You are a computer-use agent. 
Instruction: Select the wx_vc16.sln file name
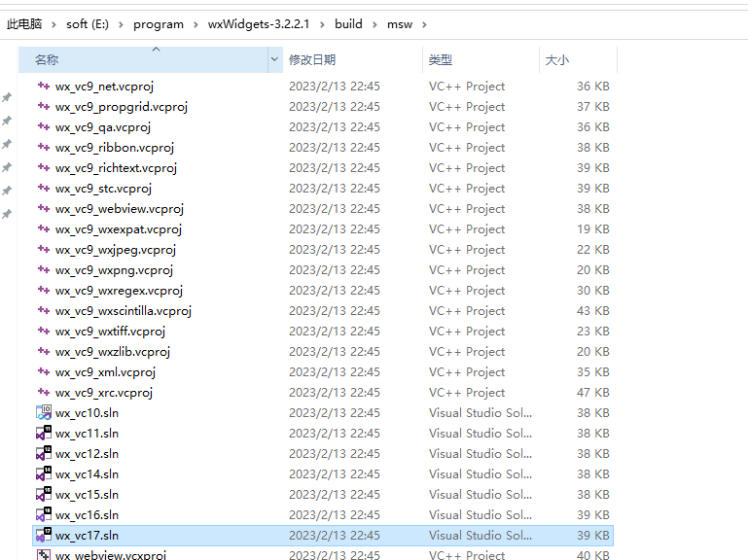[87, 514]
